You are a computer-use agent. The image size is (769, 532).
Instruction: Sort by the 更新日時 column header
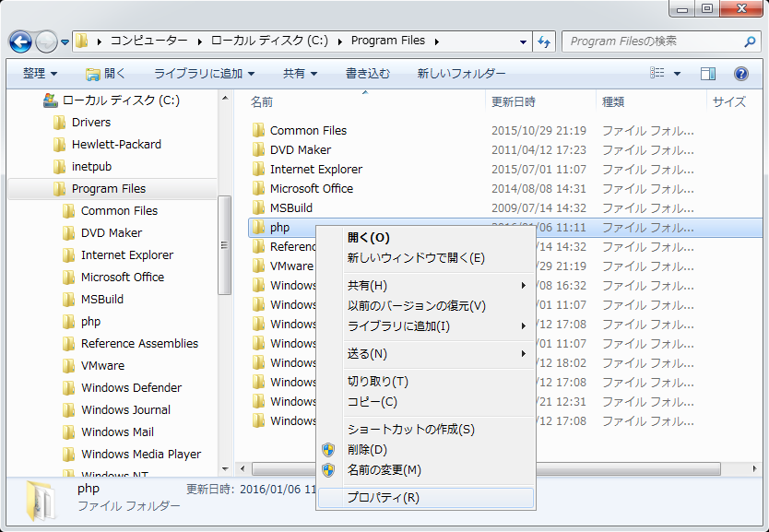pos(514,102)
